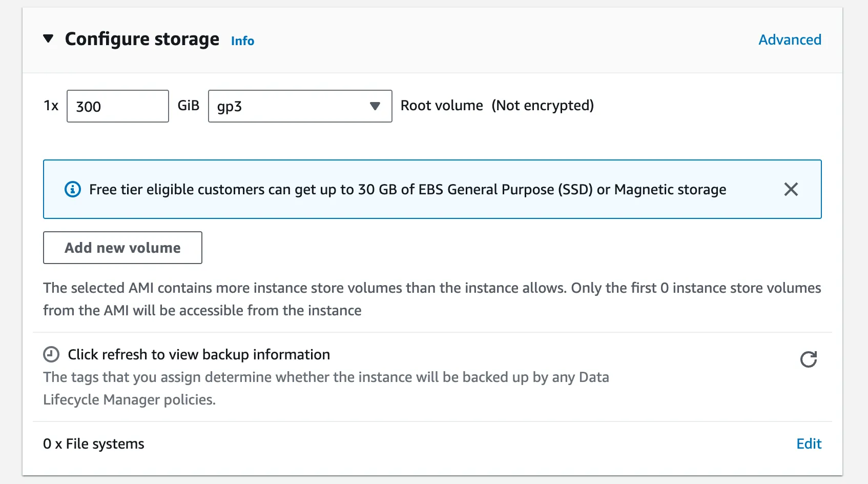Dismiss the free tier eligibility banner
Screen dimensions: 868x484
[x=791, y=190]
